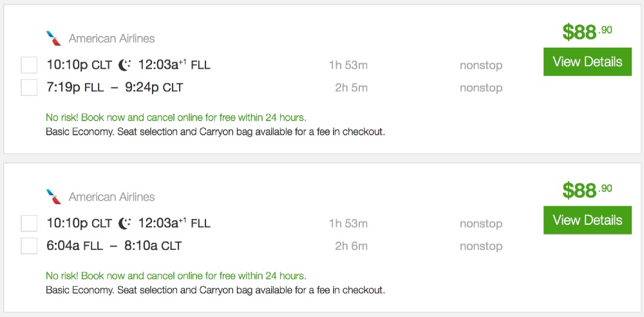Tick 10:10p outbound checkbox above the 7:19p return

click(29, 64)
